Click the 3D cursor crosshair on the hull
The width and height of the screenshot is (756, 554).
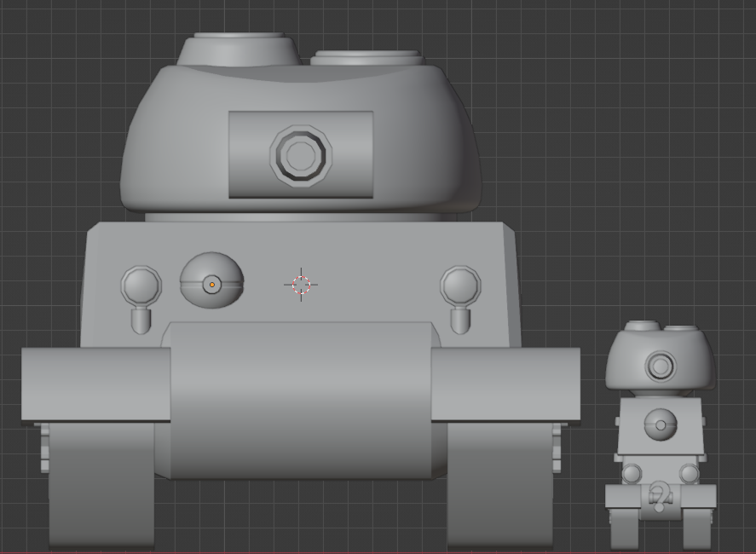pyautogui.click(x=301, y=285)
